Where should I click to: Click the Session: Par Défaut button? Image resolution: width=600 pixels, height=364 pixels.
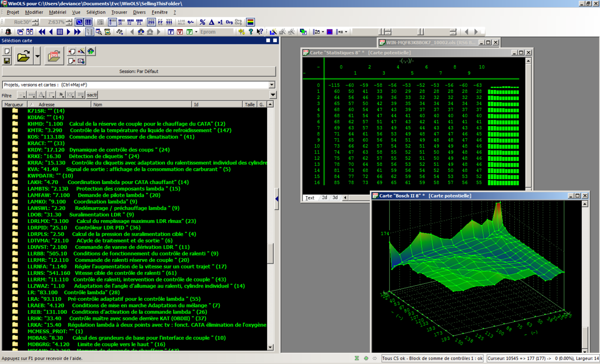coord(139,72)
